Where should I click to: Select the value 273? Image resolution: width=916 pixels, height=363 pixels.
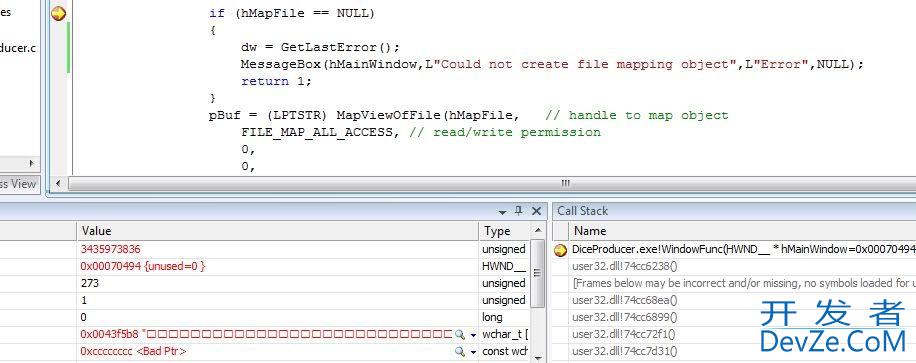(90, 283)
